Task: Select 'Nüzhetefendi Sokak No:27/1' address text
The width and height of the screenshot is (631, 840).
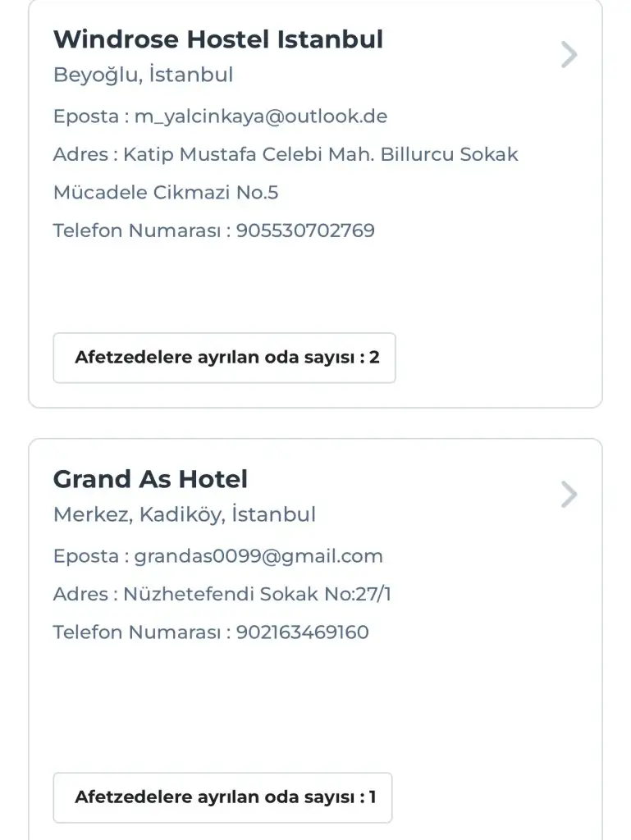Action: (257, 594)
